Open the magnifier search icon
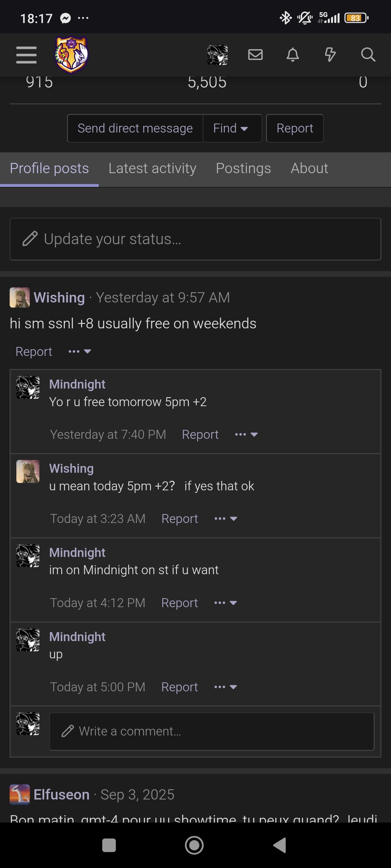The height and width of the screenshot is (868, 391). pyautogui.click(x=368, y=55)
